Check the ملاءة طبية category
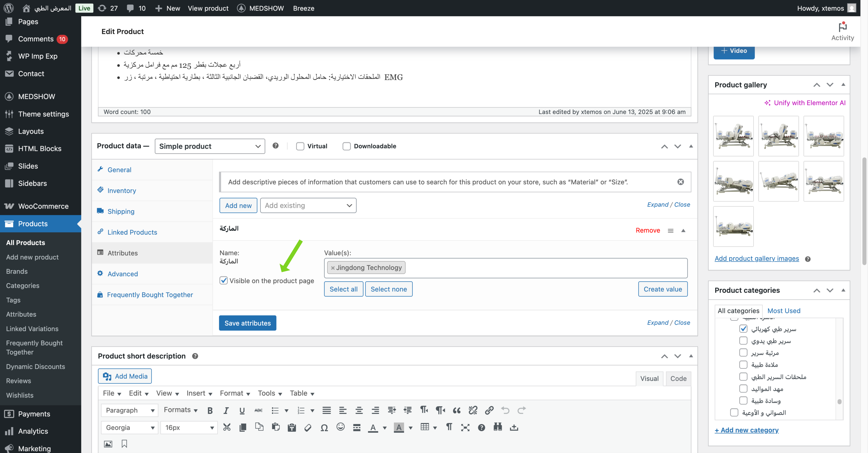The image size is (868, 453). pos(743,365)
